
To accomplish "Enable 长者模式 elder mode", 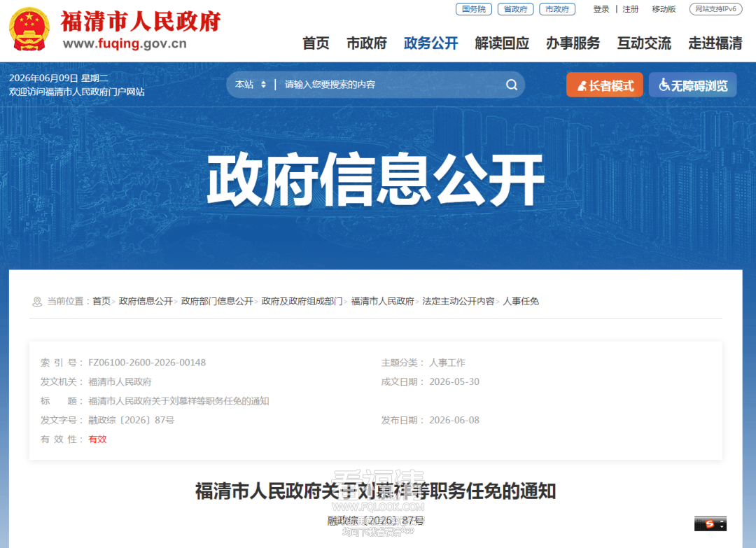I will click(605, 85).
